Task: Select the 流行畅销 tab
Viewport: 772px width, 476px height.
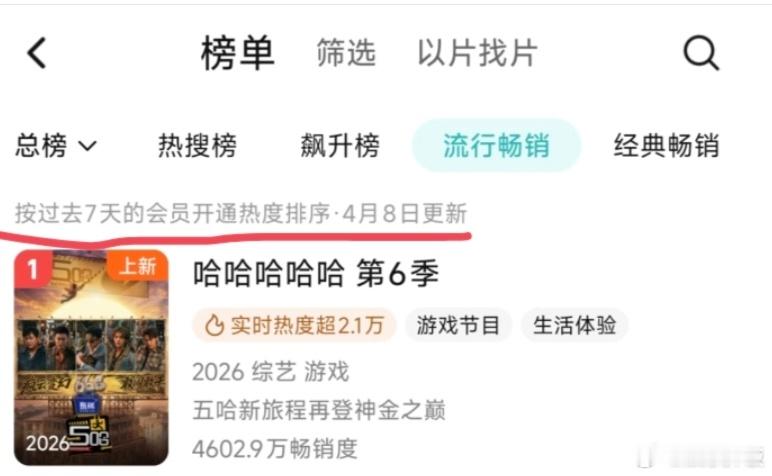Action: [496, 146]
